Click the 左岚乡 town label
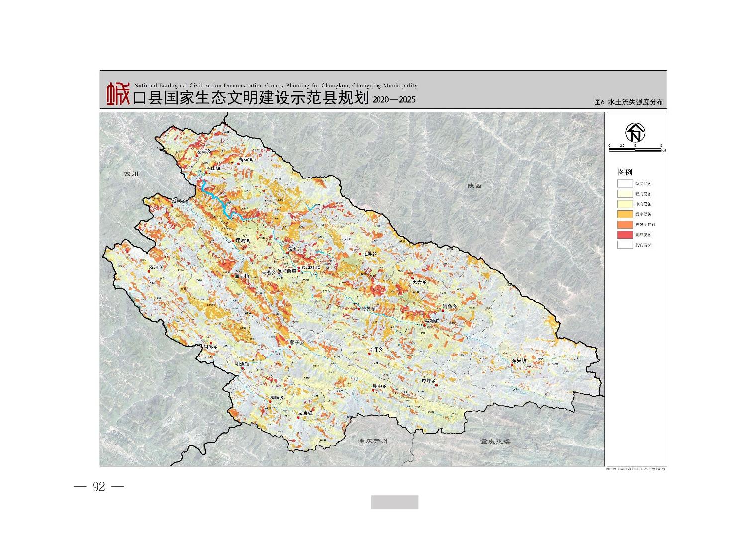Viewport: 756px width, 534px height. tap(204, 151)
